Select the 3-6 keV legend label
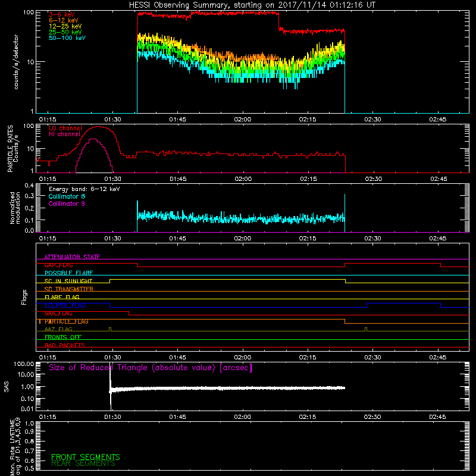The width and height of the screenshot is (476, 476). point(62,14)
